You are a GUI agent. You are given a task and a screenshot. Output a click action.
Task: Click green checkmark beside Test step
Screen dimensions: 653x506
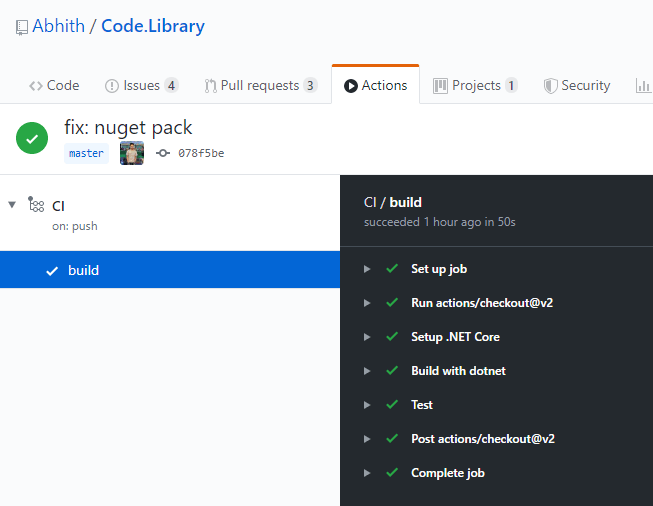pyautogui.click(x=392, y=405)
